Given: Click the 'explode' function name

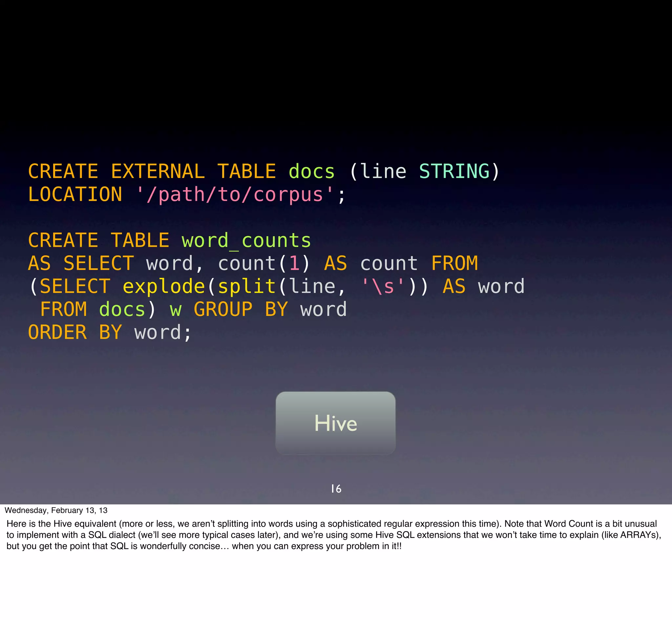Looking at the screenshot, I should point(164,286).
